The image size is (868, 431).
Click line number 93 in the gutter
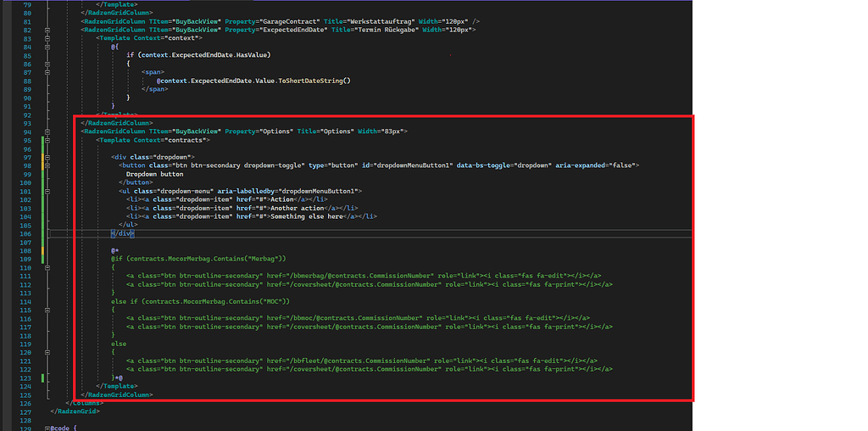26,123
